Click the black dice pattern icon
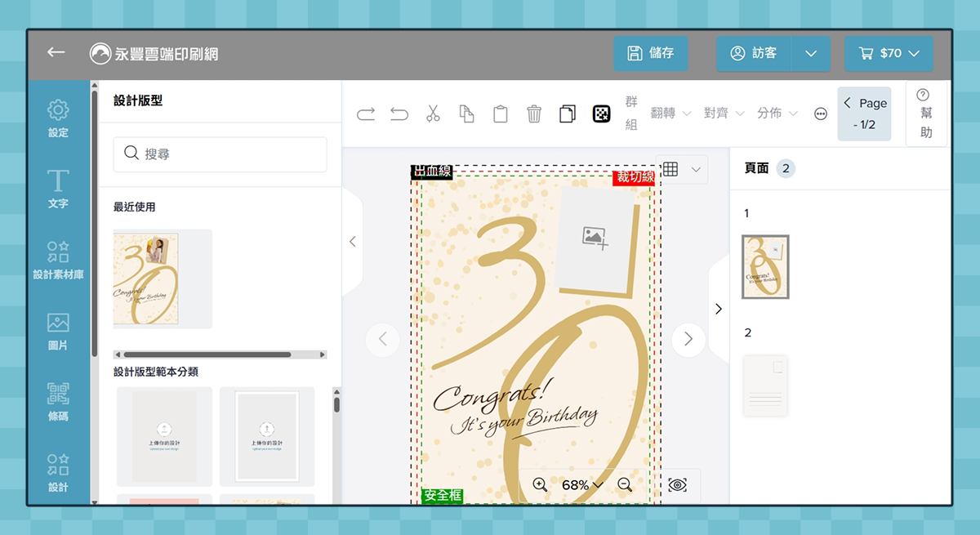 pos(601,114)
